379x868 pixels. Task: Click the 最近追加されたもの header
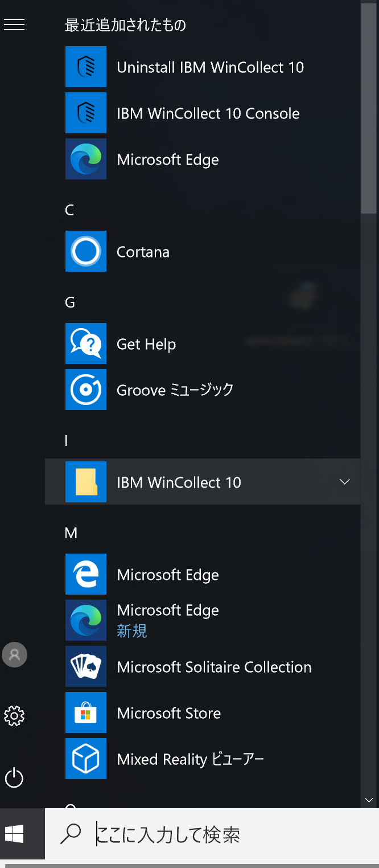tap(126, 25)
